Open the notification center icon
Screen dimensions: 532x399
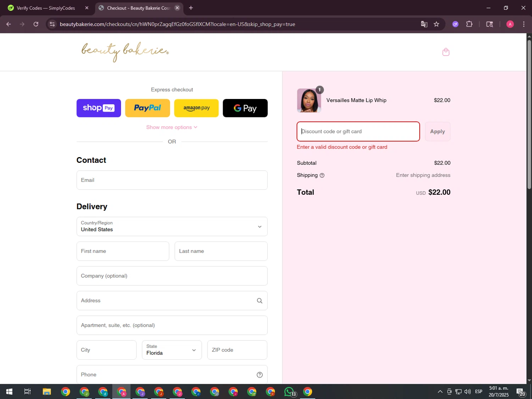[x=521, y=392]
